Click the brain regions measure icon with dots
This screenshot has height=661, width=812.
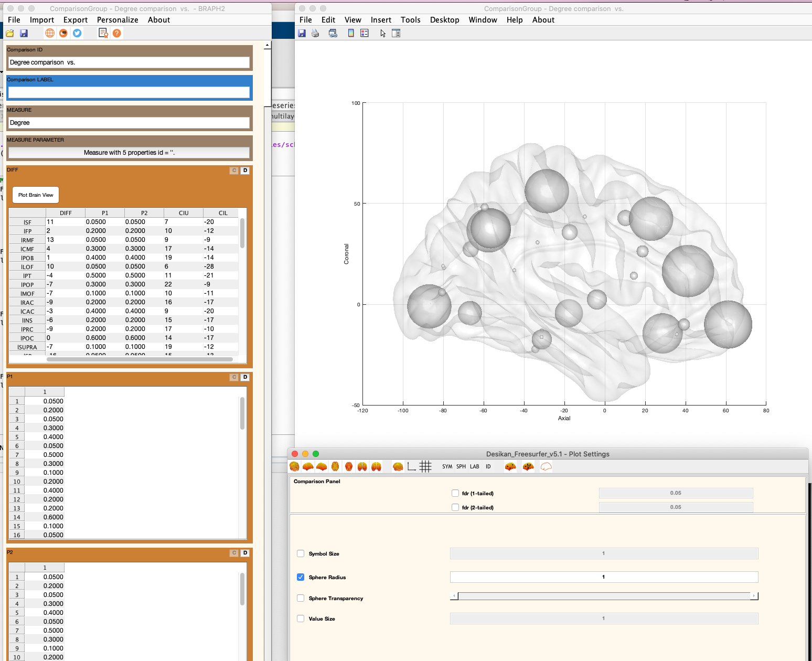pos(510,466)
